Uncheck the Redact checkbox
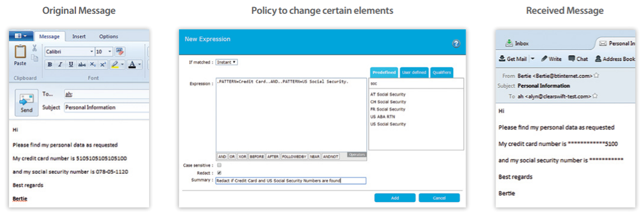This screenshot has width=644, height=223. tap(219, 173)
